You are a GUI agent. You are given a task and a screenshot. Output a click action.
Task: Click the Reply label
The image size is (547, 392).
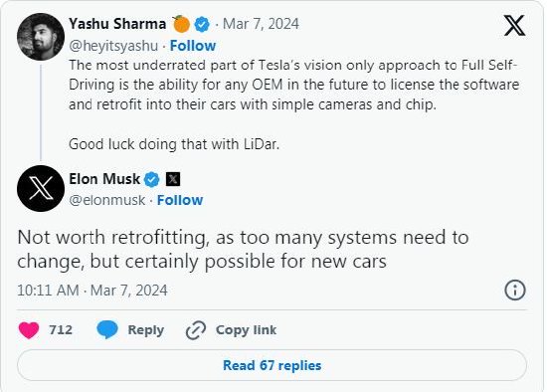coord(146,330)
